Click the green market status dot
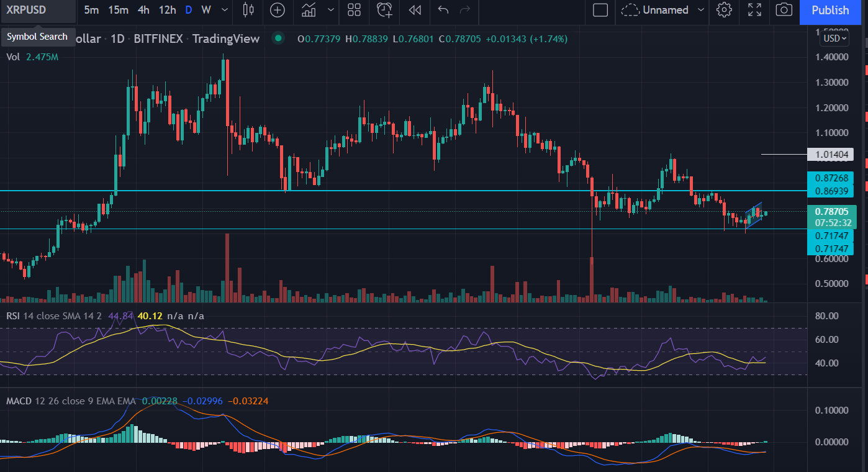Image resolution: width=868 pixels, height=472 pixels. pos(278,39)
